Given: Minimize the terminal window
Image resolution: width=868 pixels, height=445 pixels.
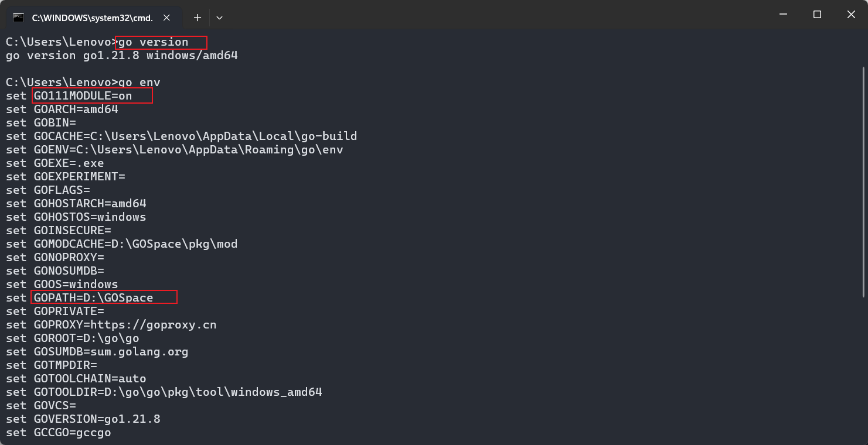Looking at the screenshot, I should coord(784,15).
